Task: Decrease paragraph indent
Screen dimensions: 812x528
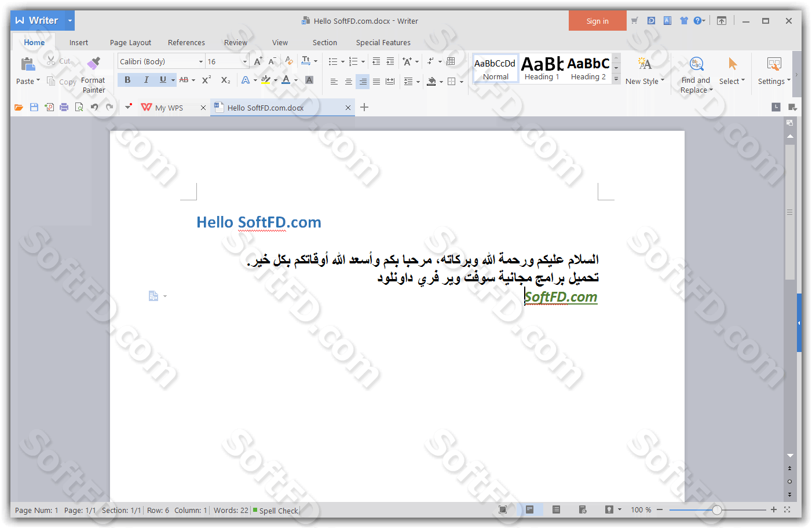Action: click(376, 61)
